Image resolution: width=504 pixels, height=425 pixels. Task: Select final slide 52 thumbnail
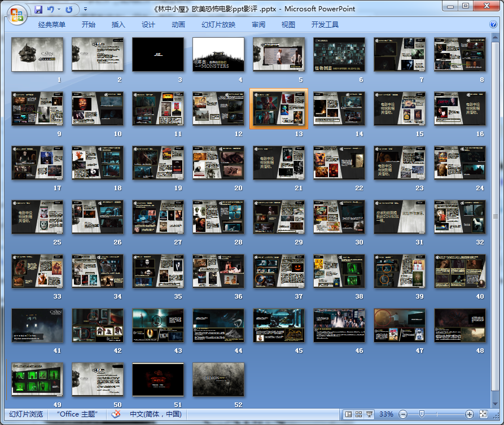(218, 380)
